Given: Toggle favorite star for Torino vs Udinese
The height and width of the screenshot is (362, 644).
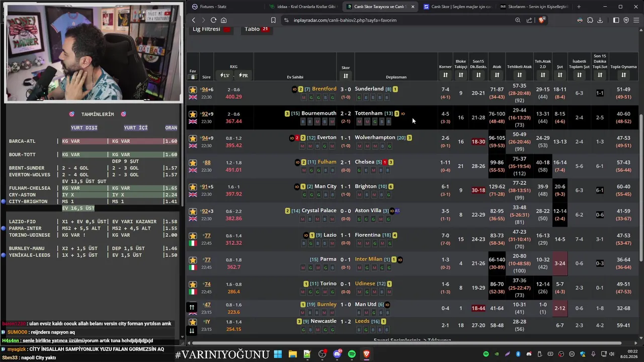Looking at the screenshot, I should tap(193, 284).
